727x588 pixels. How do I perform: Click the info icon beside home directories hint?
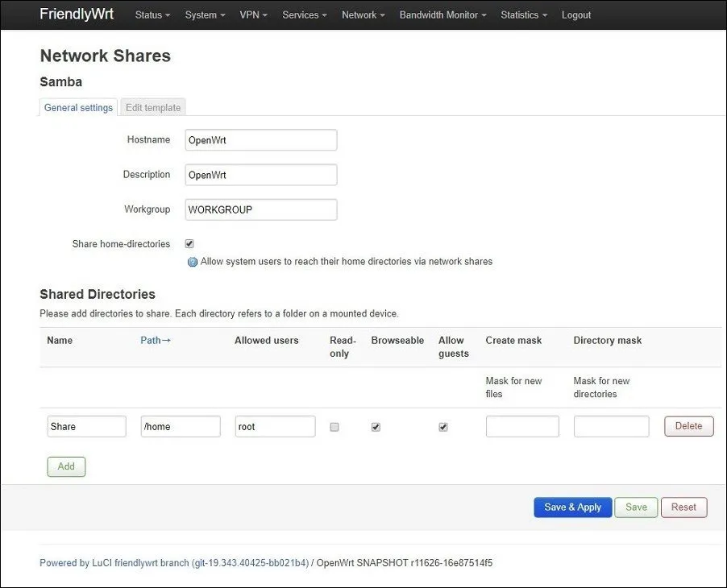point(193,262)
